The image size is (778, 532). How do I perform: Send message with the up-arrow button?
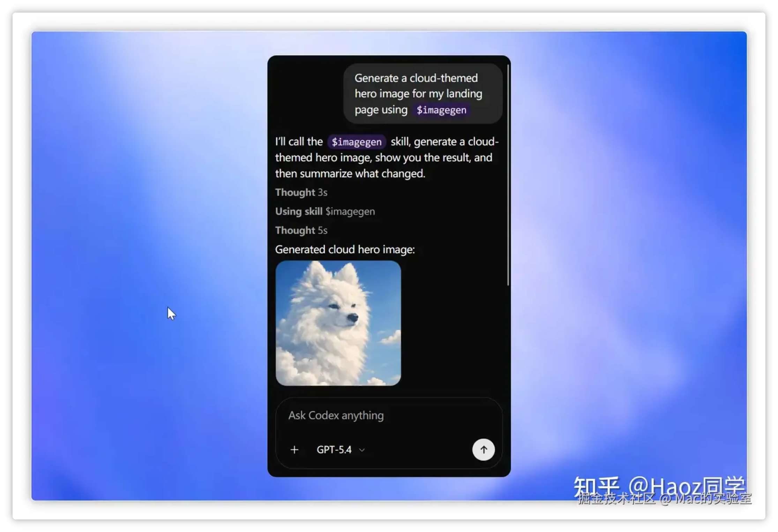tap(483, 450)
